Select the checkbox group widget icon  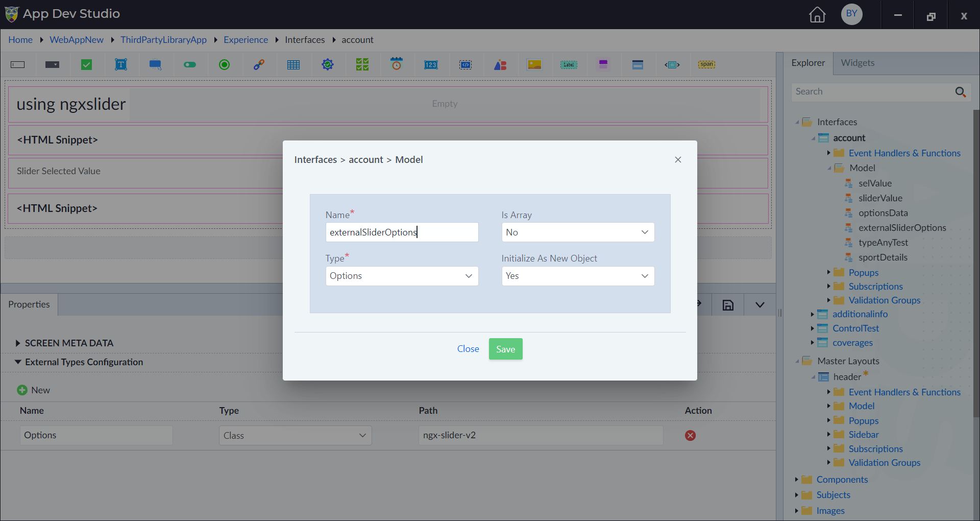362,65
